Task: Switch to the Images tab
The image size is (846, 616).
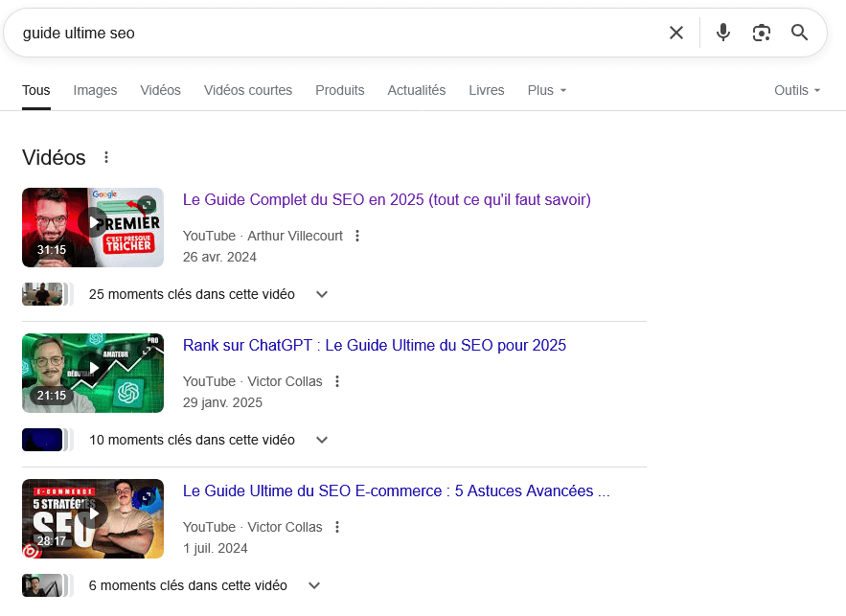Action: [95, 90]
